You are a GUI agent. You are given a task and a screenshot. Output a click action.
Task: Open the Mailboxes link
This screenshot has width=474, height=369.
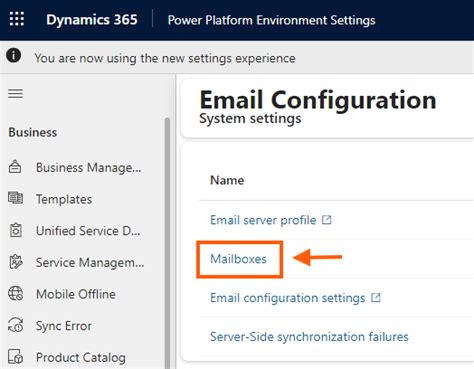[x=238, y=259]
